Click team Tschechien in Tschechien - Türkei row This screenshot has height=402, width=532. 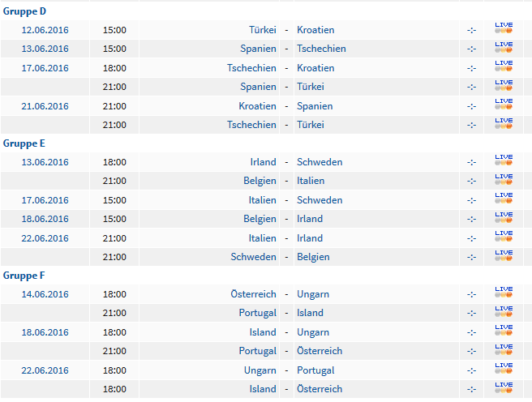251,125
